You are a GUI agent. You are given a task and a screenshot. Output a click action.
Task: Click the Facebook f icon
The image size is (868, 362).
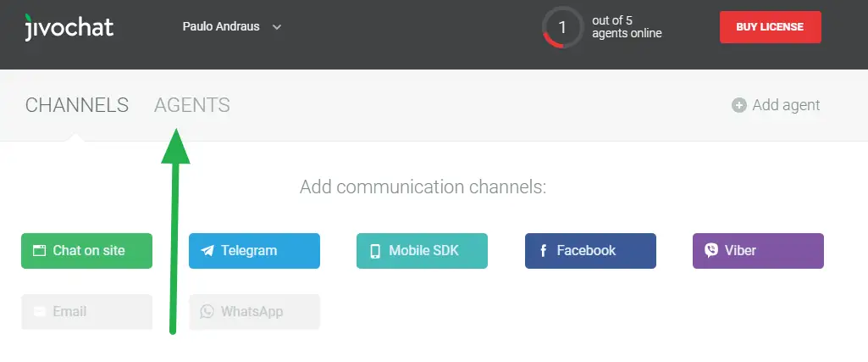[544, 251]
